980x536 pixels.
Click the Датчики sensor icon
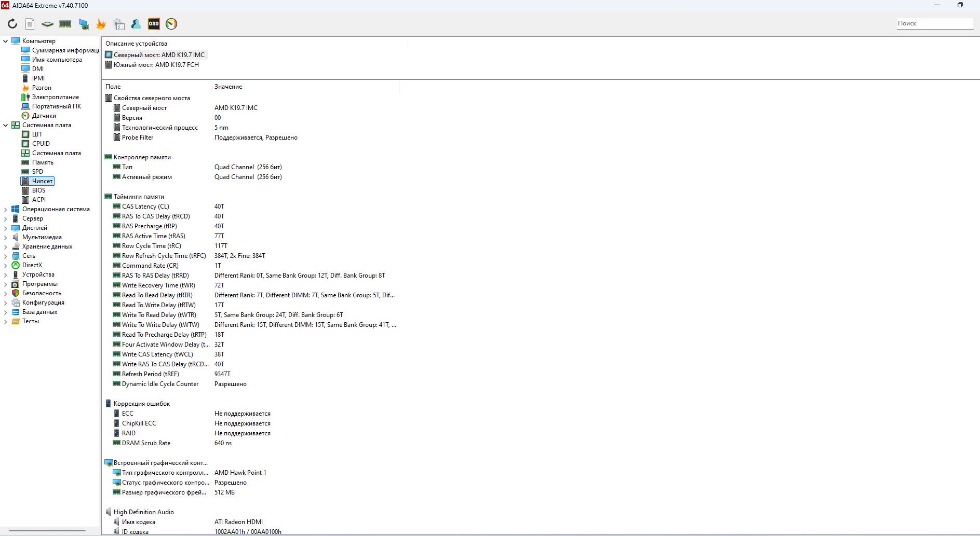[x=25, y=116]
